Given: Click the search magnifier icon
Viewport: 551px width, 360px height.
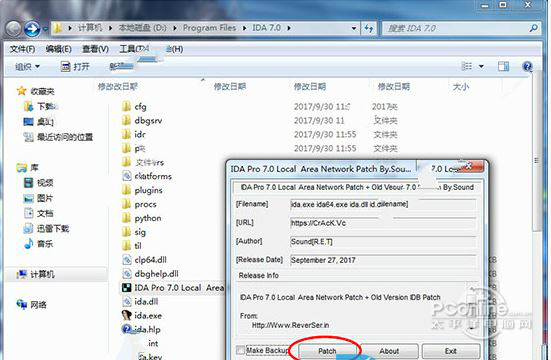Looking at the screenshot, I should (533, 28).
